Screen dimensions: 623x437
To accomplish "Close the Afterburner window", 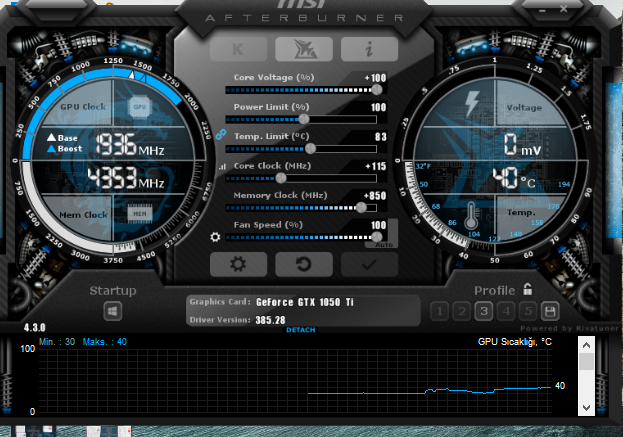I will coord(563,9).
